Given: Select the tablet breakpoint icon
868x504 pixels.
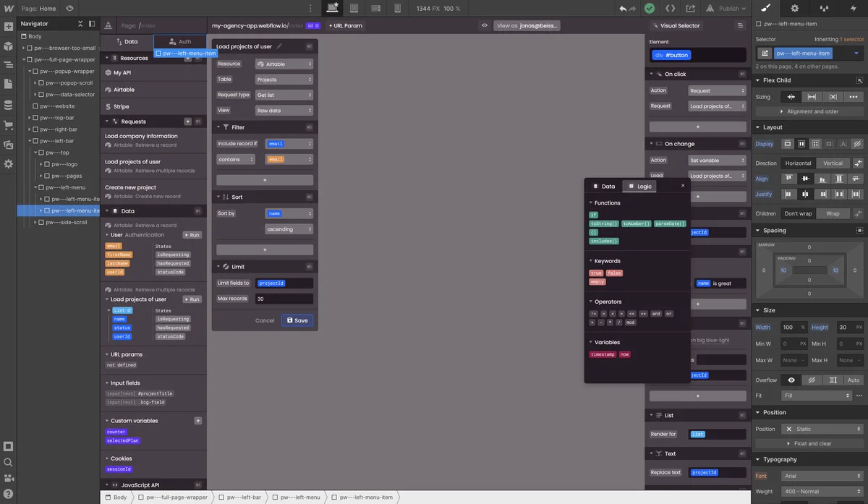Looking at the screenshot, I should click(354, 8).
